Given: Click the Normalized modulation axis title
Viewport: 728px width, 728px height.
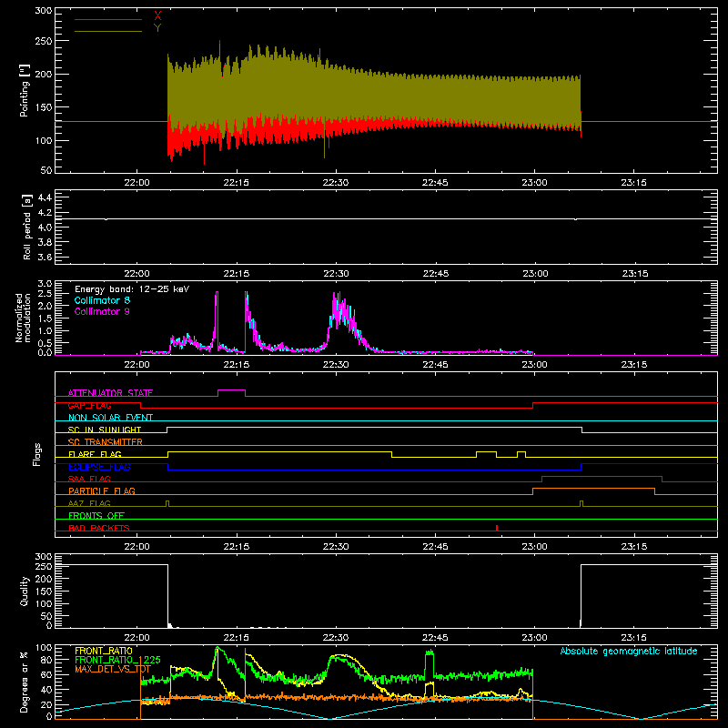Looking at the screenshot, I should (24, 318).
